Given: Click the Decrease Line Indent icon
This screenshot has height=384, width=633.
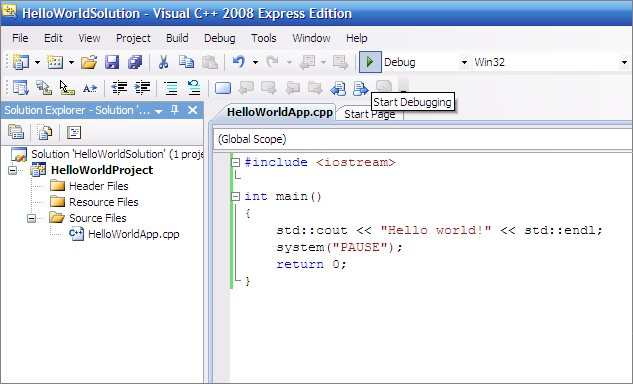Looking at the screenshot, I should pyautogui.click(x=119, y=87).
